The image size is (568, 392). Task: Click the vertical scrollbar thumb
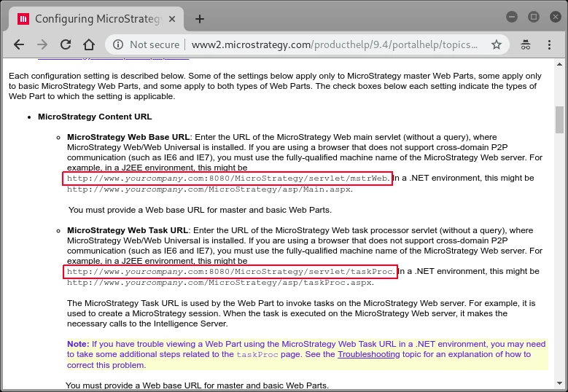coord(559,119)
